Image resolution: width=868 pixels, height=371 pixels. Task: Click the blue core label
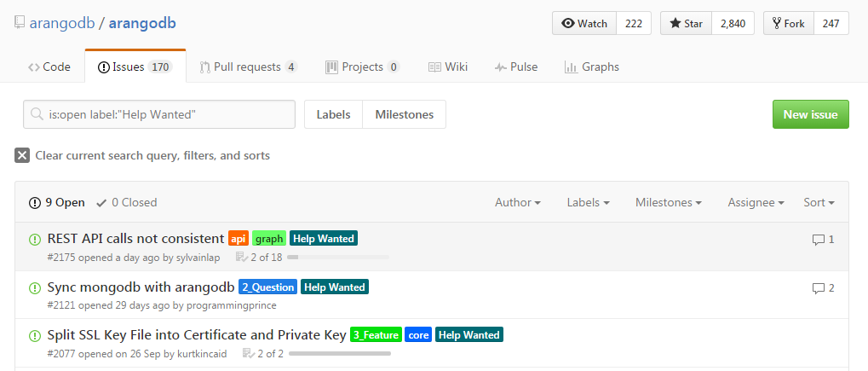pyautogui.click(x=418, y=334)
